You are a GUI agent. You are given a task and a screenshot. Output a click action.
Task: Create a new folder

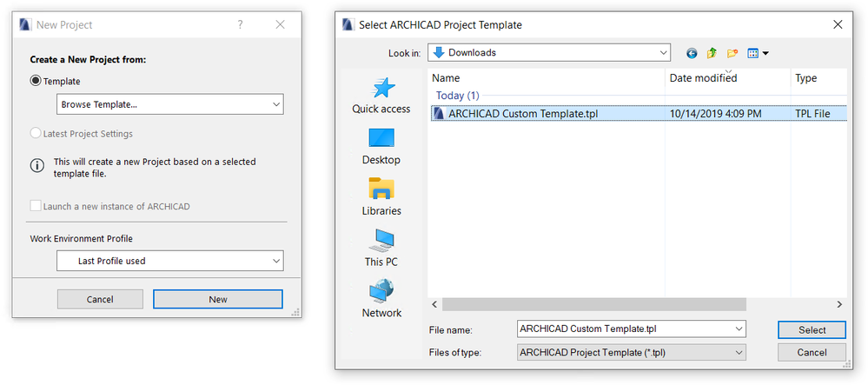point(732,53)
